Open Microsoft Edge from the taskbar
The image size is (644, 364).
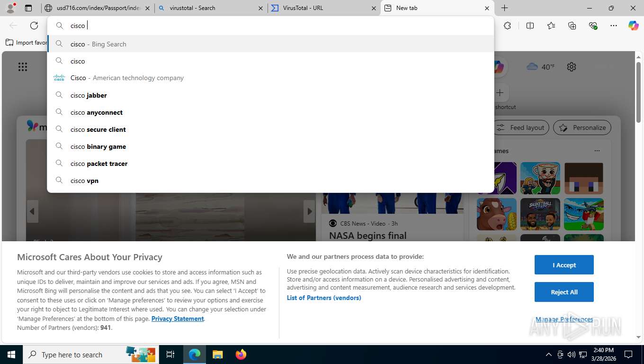pyautogui.click(x=195, y=355)
